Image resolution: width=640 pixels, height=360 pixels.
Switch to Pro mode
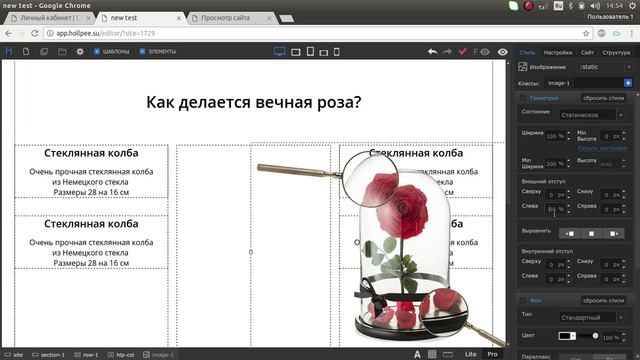click(x=493, y=354)
